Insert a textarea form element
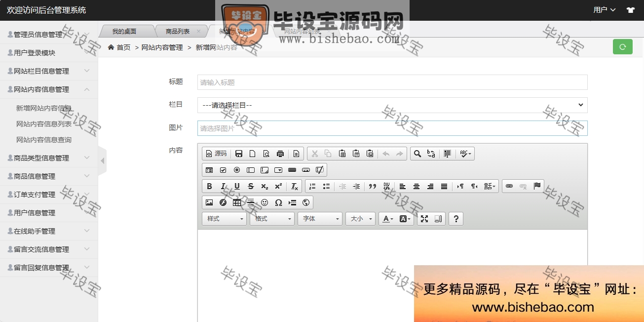The image size is (644, 322). coord(265,170)
